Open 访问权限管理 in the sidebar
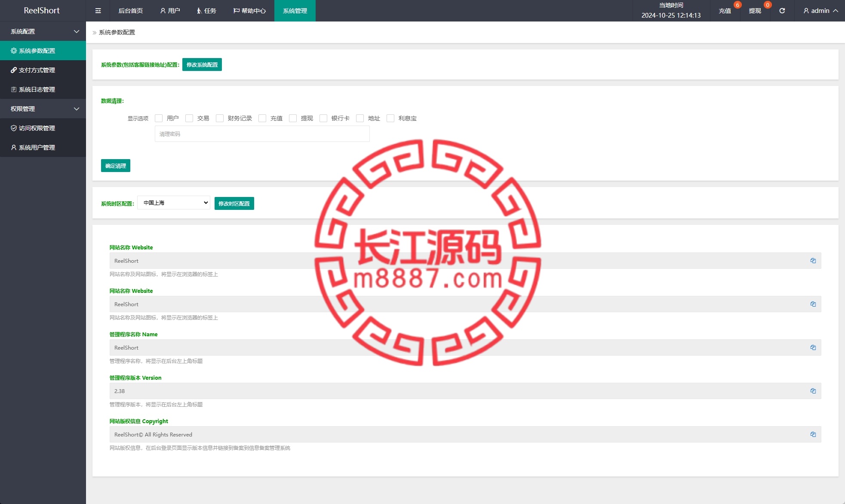 (43, 128)
